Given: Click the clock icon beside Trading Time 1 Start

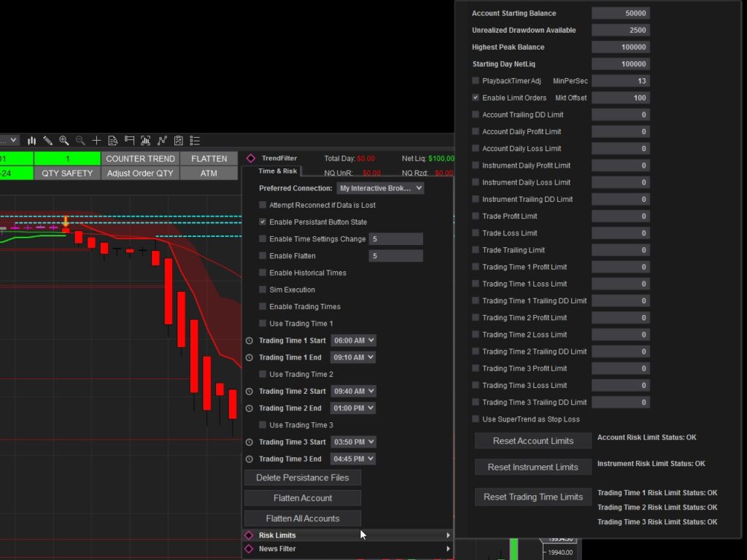Looking at the screenshot, I should (x=250, y=340).
